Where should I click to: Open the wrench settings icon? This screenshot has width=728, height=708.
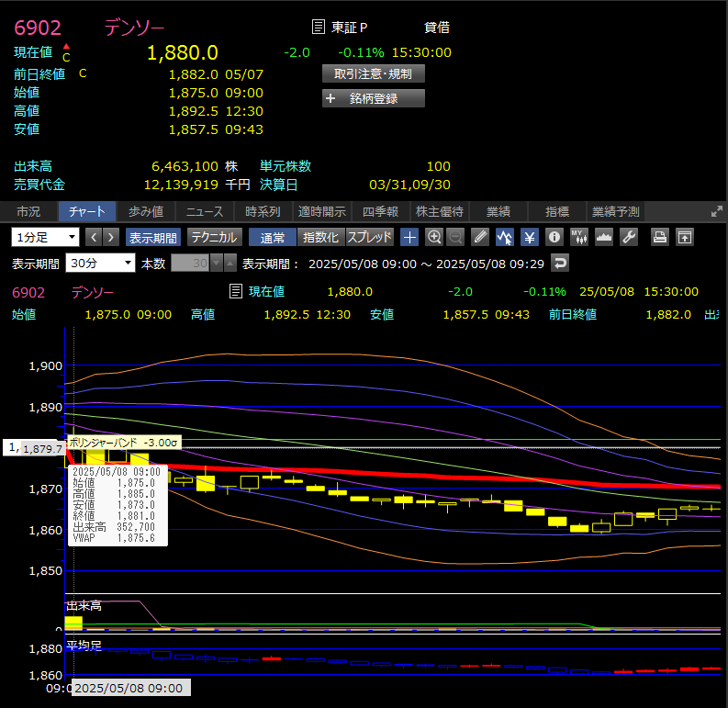pos(629,238)
